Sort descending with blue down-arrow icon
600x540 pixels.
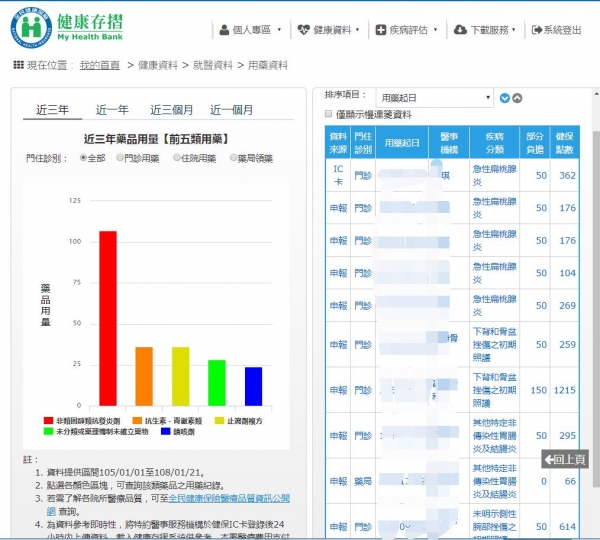point(505,98)
